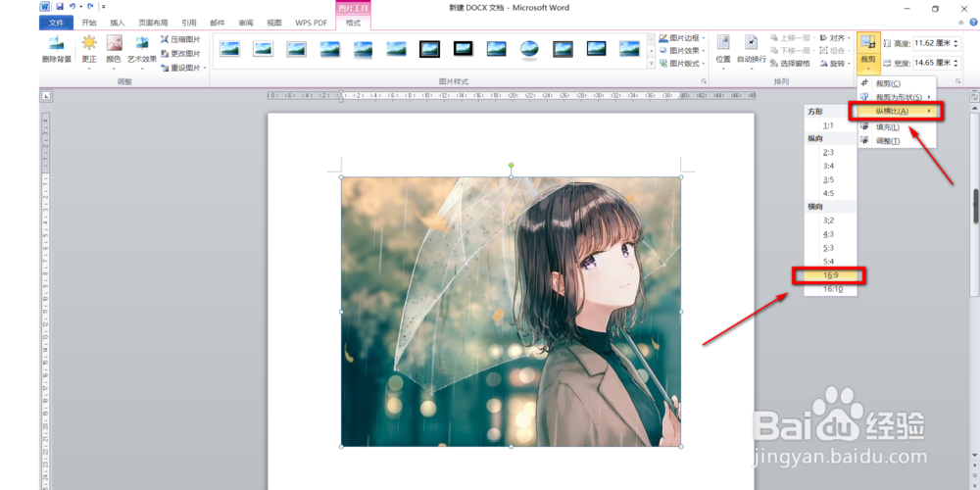Open the Align (对齐) dropdown
The image size is (980, 490).
coord(834,38)
